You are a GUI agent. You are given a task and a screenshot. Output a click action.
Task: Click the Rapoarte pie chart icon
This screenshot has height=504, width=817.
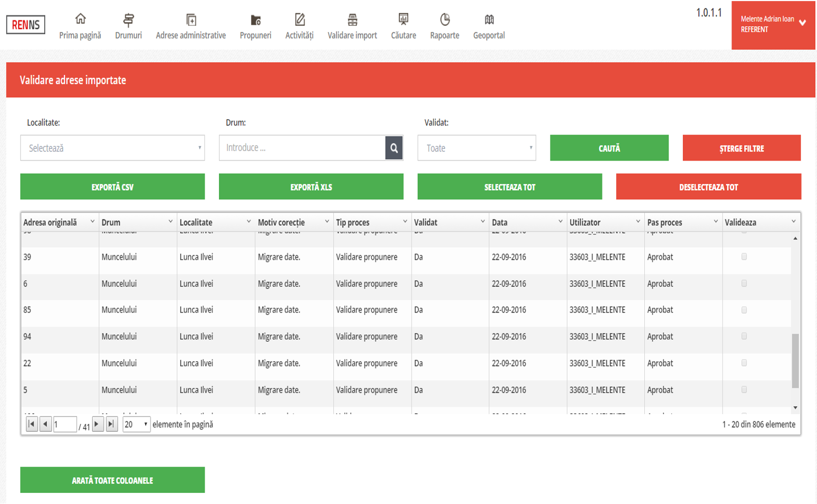(445, 20)
